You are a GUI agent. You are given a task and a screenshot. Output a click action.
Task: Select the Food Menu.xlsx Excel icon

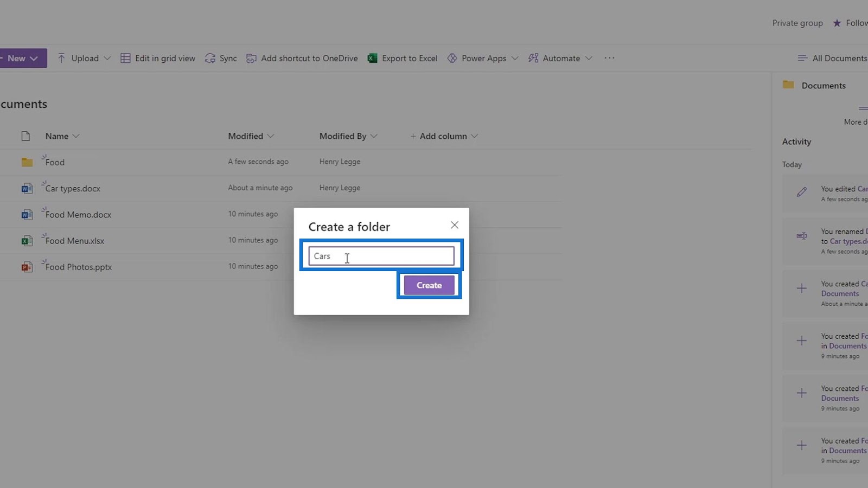click(27, 241)
